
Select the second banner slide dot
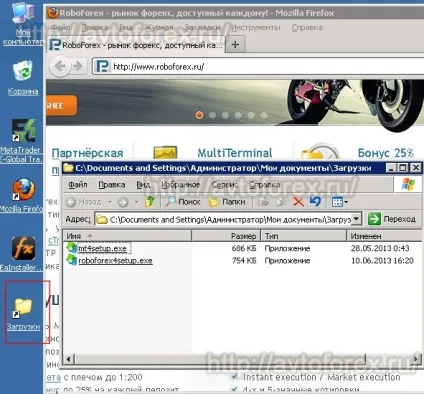click(x=212, y=115)
